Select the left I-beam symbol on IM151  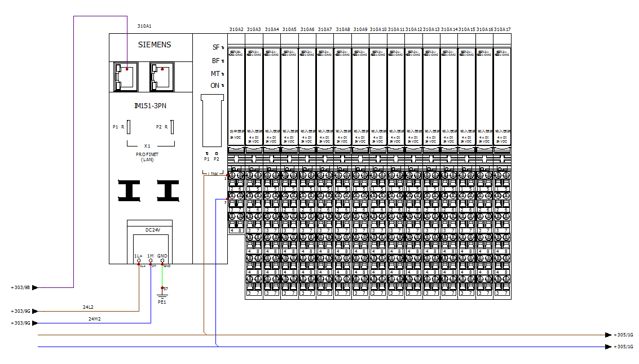(129, 190)
